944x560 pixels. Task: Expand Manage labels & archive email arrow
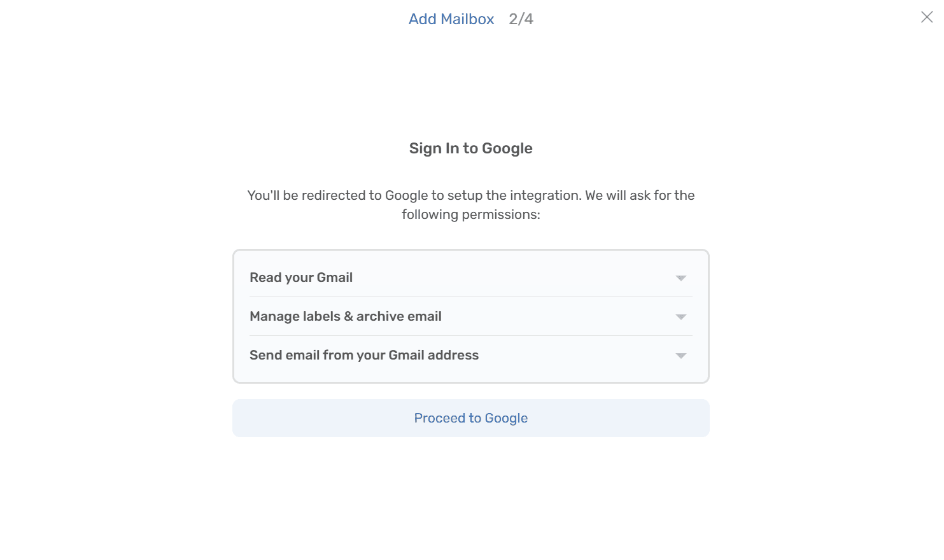click(680, 317)
